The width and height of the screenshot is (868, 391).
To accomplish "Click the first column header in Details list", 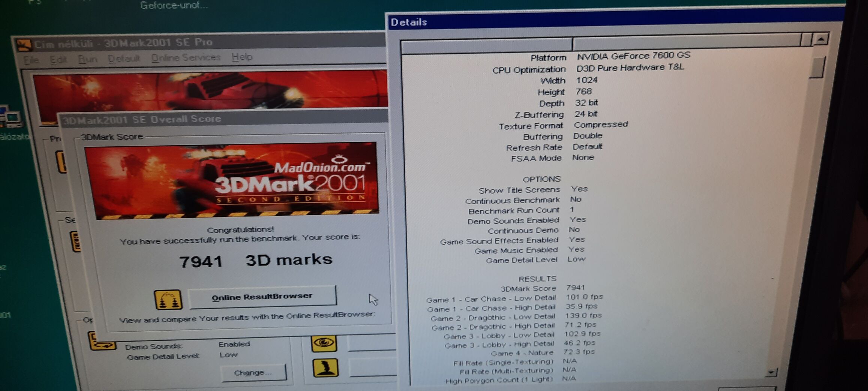I will point(487,45).
